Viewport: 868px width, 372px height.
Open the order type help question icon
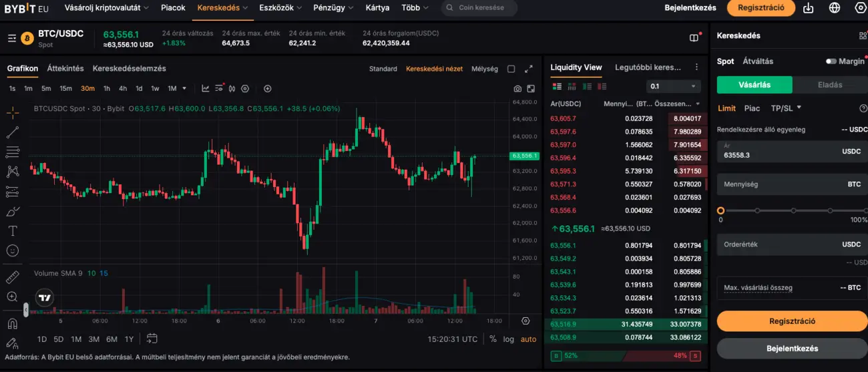(863, 108)
